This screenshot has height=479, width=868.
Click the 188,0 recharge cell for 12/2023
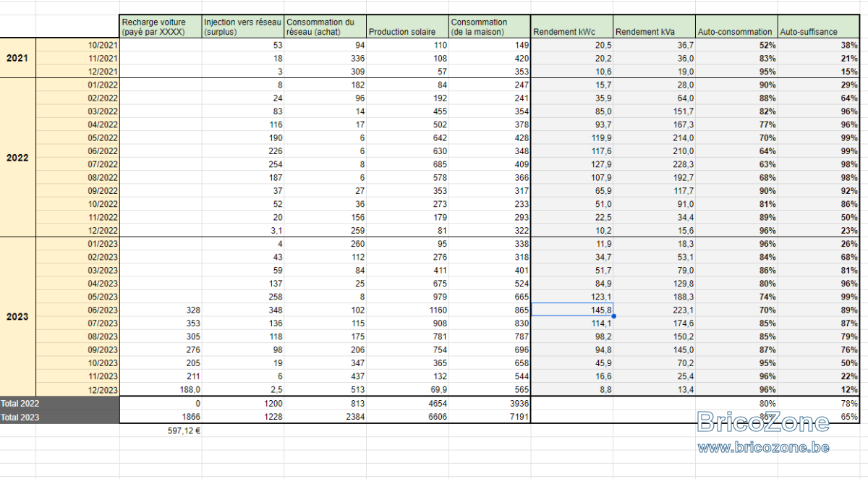click(x=161, y=389)
